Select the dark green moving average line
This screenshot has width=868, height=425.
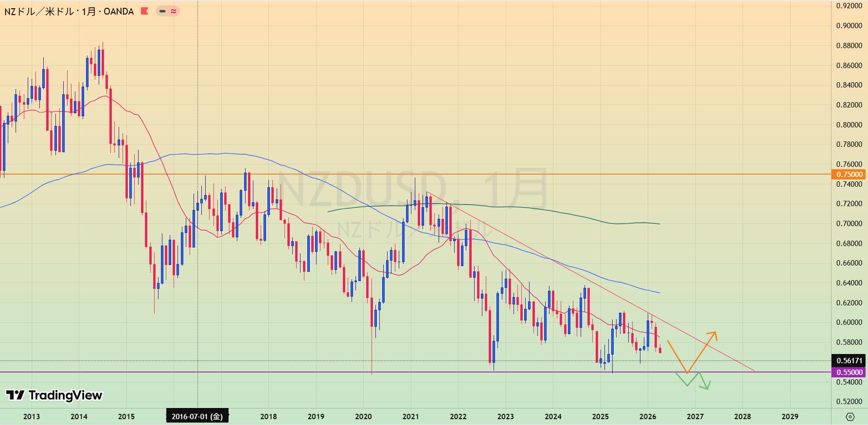coord(486,206)
